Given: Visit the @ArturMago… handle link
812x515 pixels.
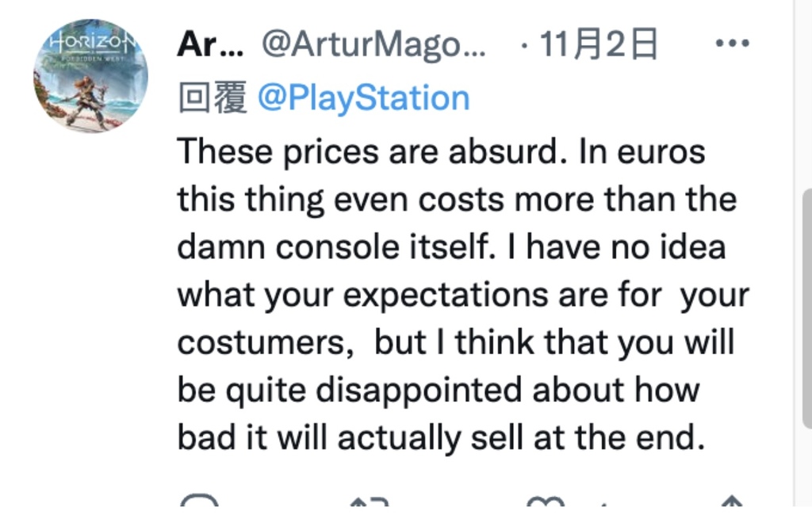Looking at the screenshot, I should pos(373,45).
